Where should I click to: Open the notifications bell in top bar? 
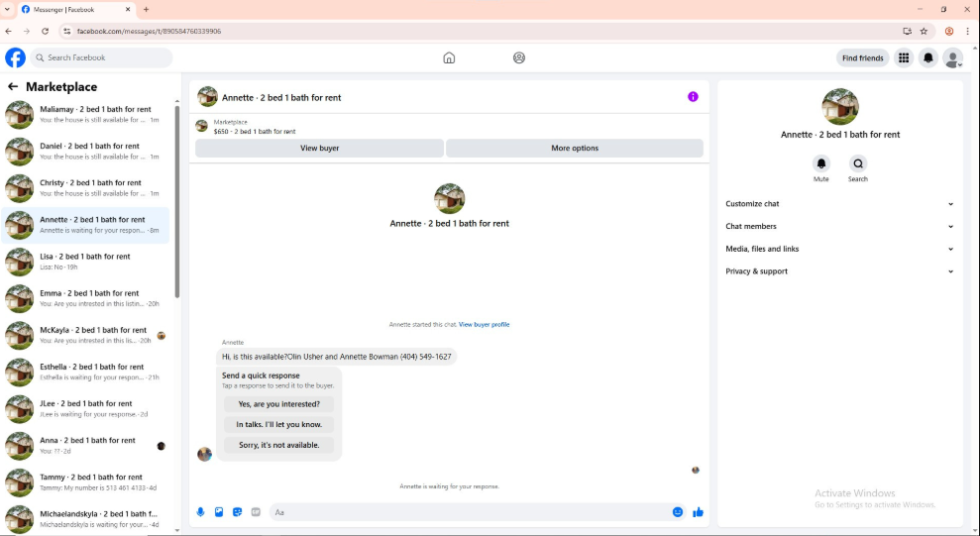[928, 58]
